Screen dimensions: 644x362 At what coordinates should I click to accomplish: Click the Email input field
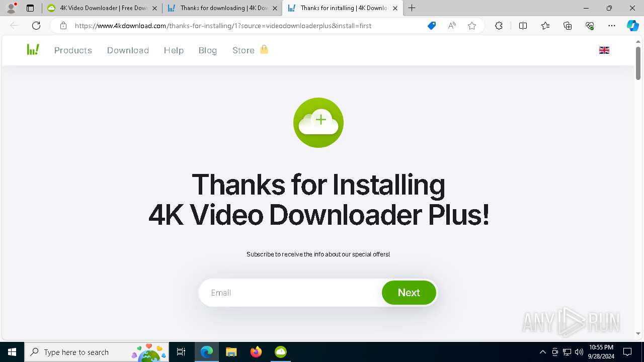pyautogui.click(x=291, y=293)
